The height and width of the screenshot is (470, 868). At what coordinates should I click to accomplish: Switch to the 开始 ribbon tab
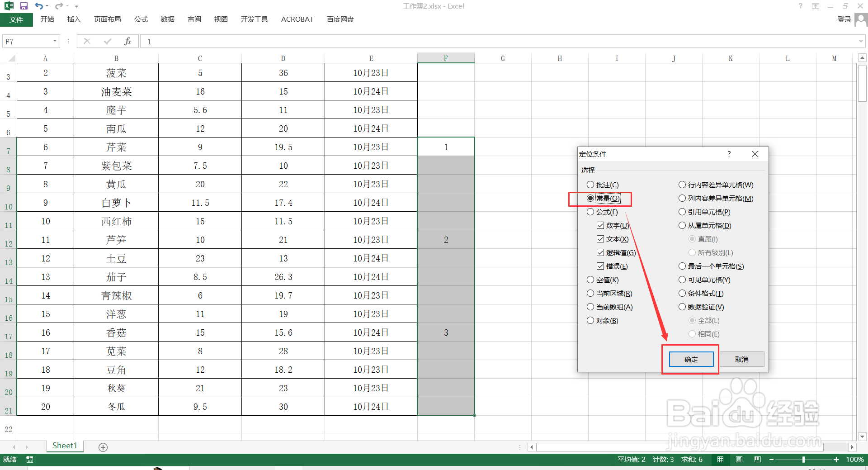click(47, 19)
